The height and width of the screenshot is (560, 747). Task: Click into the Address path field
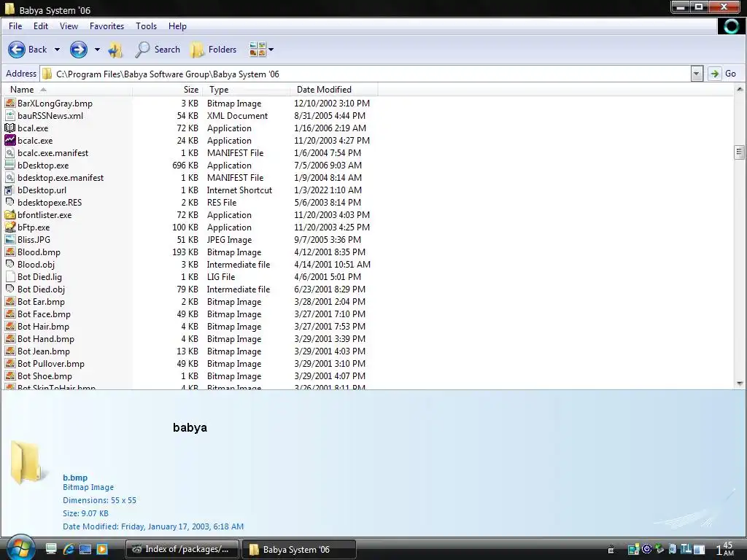(365, 74)
